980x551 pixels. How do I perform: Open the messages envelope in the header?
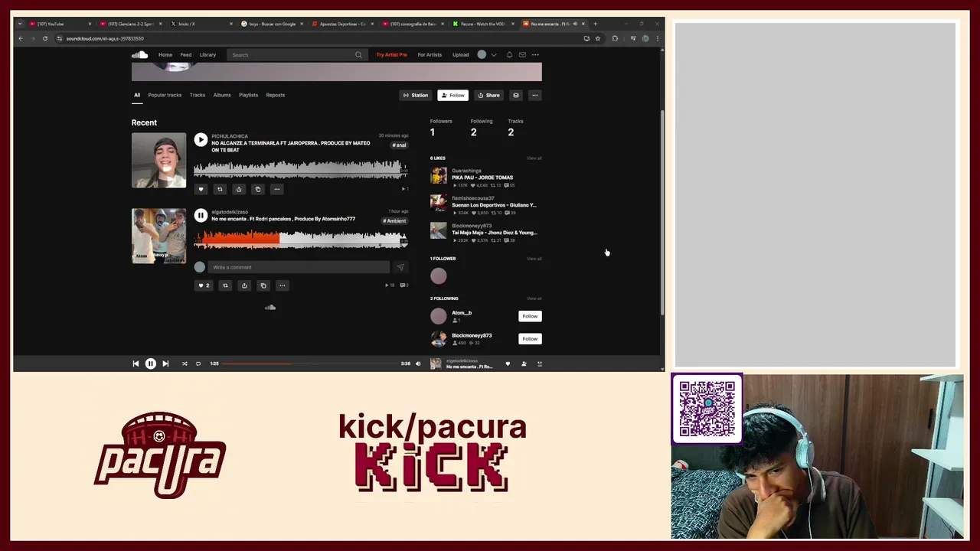click(x=522, y=54)
